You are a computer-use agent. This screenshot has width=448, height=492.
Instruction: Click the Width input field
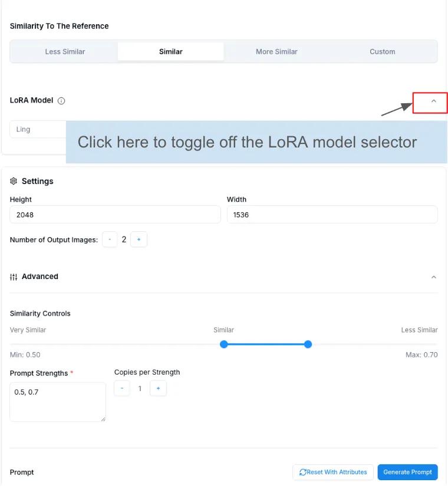(332, 214)
